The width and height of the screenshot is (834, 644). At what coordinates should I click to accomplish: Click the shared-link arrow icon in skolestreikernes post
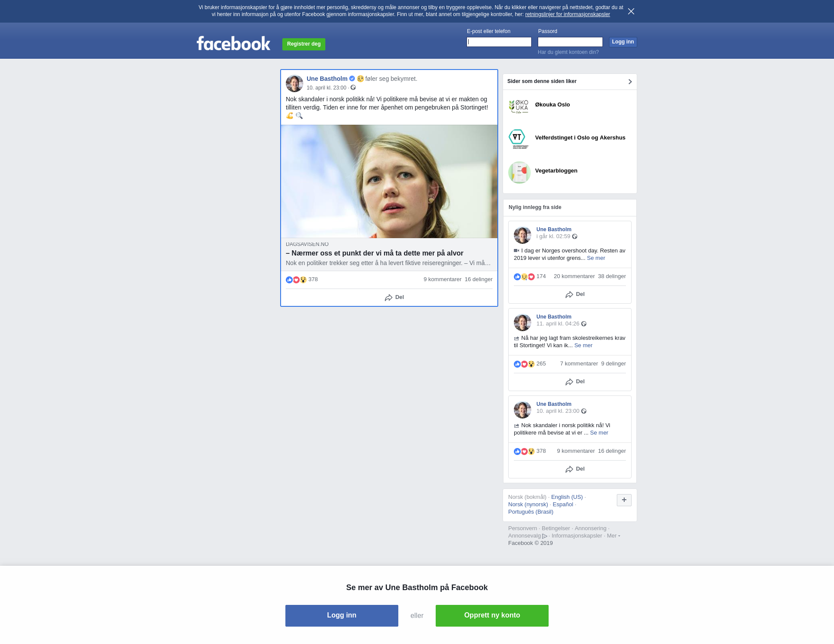516,339
